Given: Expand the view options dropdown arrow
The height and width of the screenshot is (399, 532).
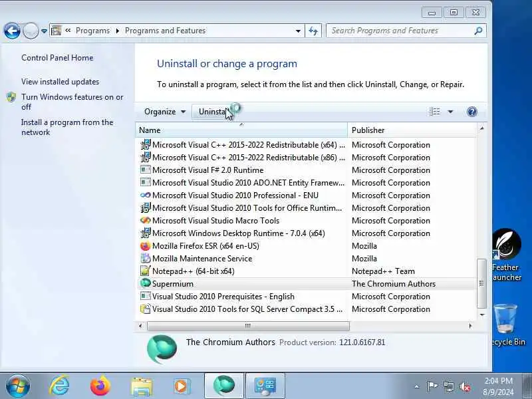Looking at the screenshot, I should 450,112.
